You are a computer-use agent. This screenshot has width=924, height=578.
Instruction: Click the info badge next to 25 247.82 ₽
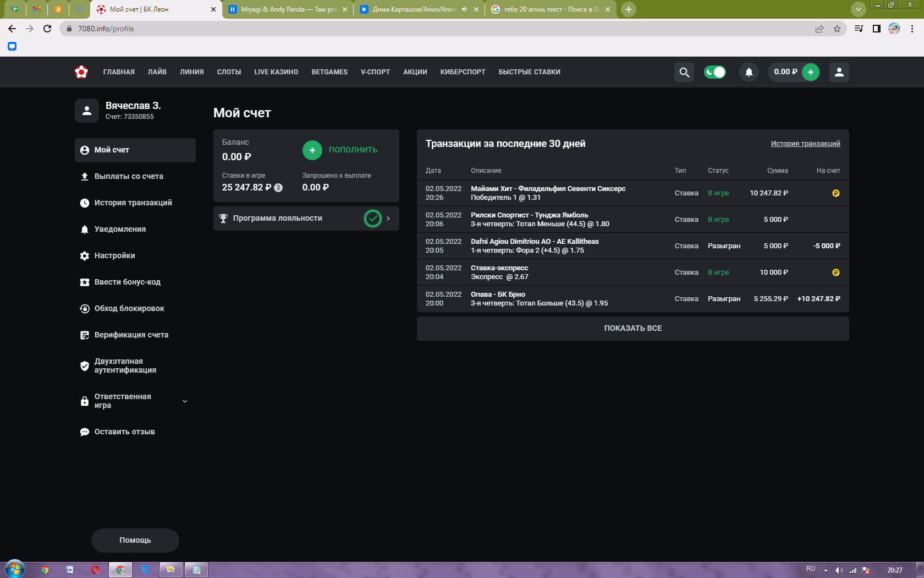(x=278, y=188)
